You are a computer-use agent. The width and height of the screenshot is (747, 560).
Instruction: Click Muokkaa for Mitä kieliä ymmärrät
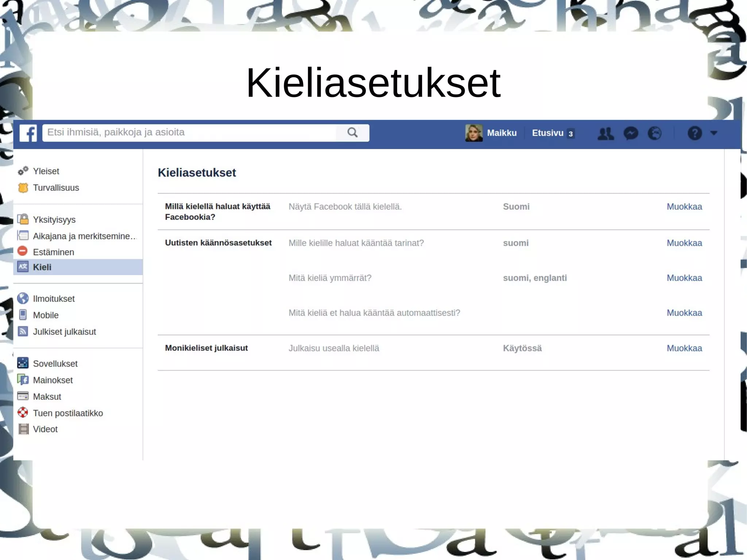(x=684, y=278)
